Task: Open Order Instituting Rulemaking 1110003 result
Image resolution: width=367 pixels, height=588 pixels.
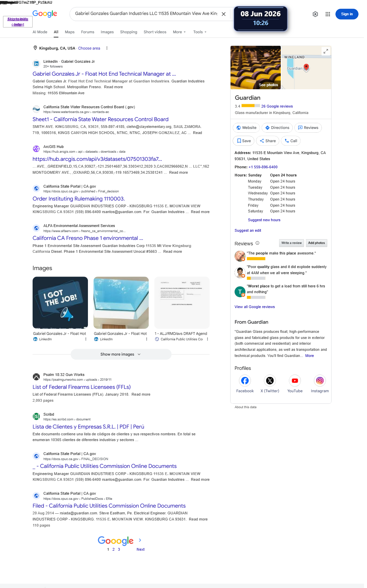Action: (x=79, y=199)
